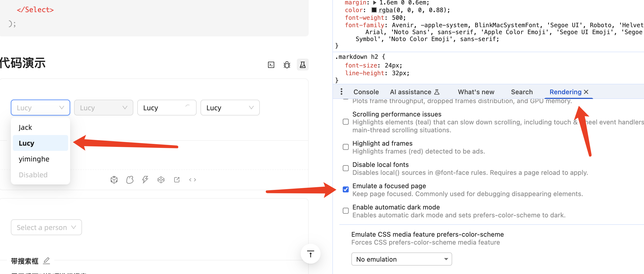The width and height of the screenshot is (644, 274).
Task: Open demo in new window icon
Action: [x=177, y=180]
